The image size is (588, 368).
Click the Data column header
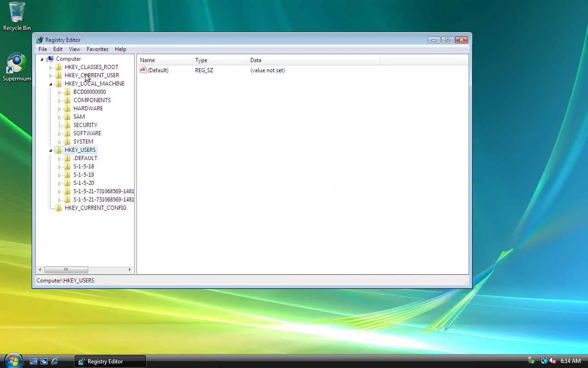coord(314,60)
